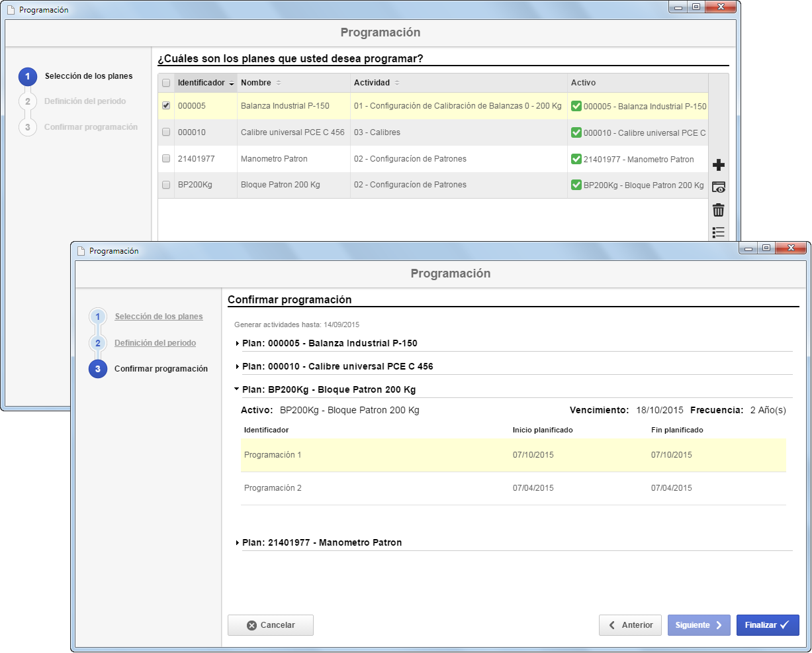The width and height of the screenshot is (812, 653).
Task: Click 03 - Calibres activity cell
Action: pos(377,132)
